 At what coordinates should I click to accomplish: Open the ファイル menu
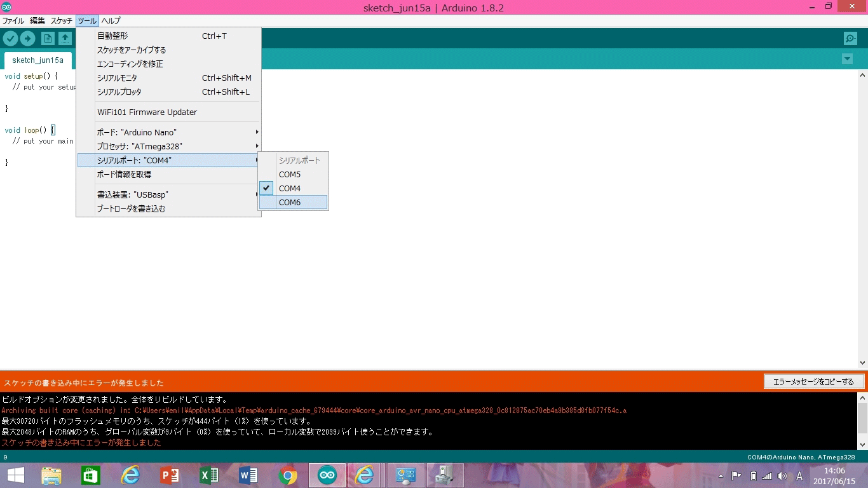pyautogui.click(x=13, y=21)
